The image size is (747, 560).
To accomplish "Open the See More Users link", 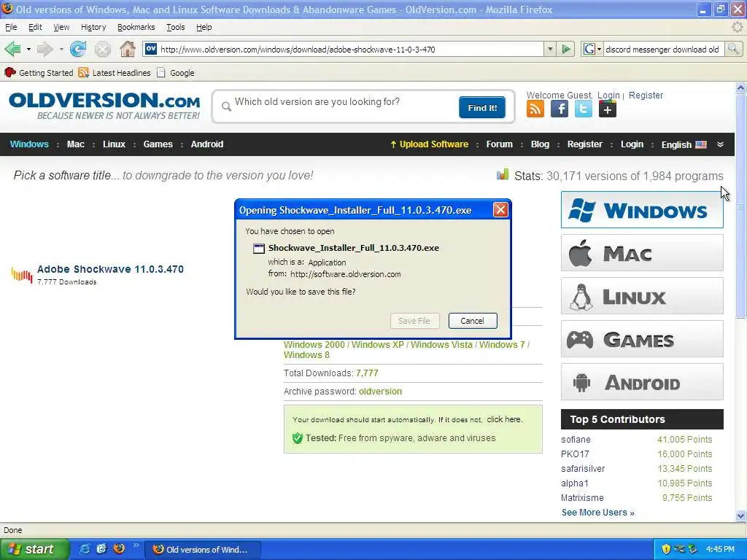I will tap(598, 513).
